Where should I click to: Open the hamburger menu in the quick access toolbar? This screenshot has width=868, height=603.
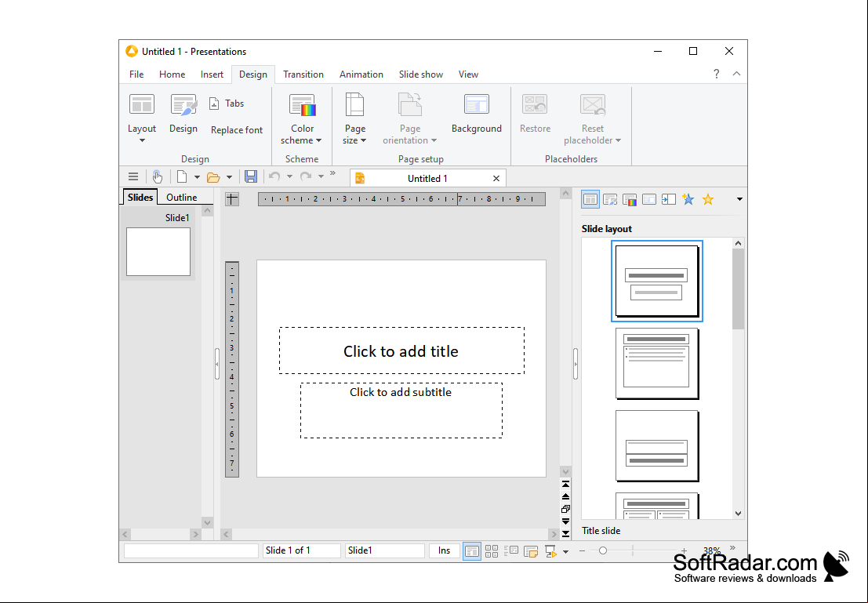pos(133,177)
